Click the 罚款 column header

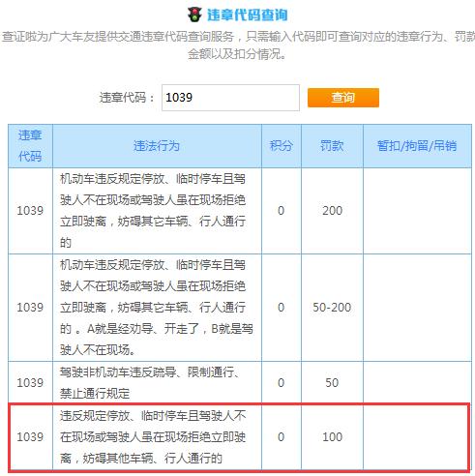pyautogui.click(x=332, y=146)
